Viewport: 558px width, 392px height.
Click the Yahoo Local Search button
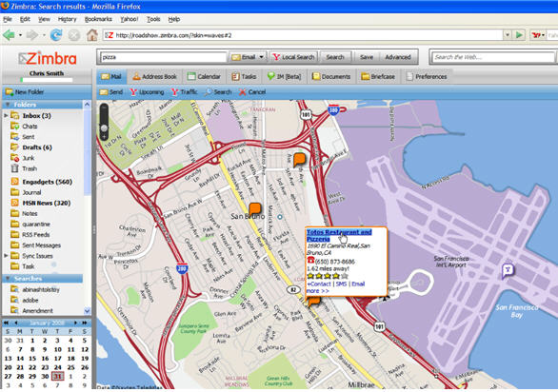click(293, 57)
